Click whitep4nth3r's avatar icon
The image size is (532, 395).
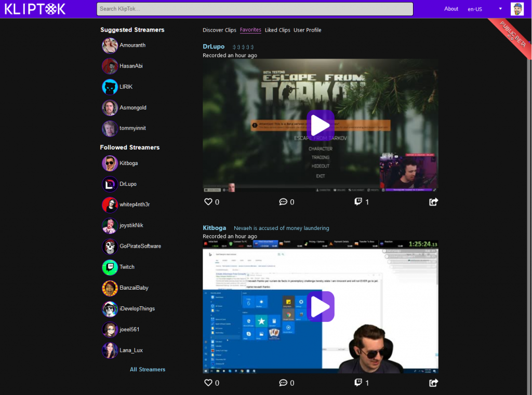pyautogui.click(x=110, y=205)
